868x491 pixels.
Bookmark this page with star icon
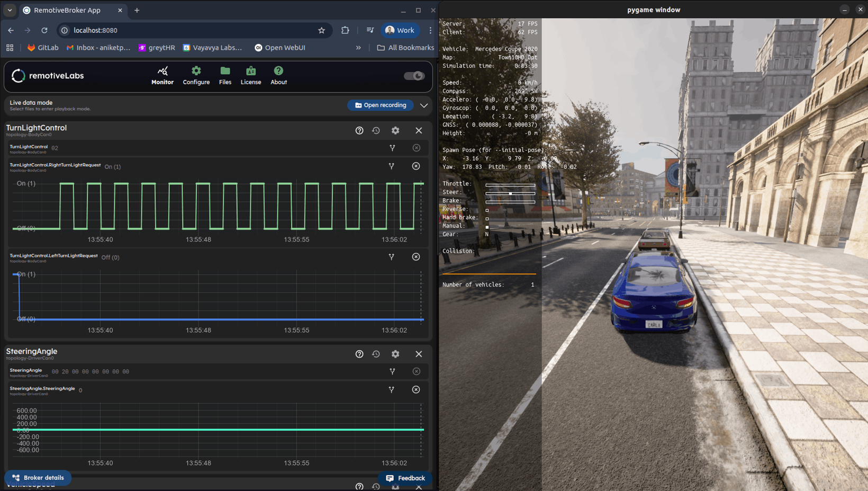[321, 30]
